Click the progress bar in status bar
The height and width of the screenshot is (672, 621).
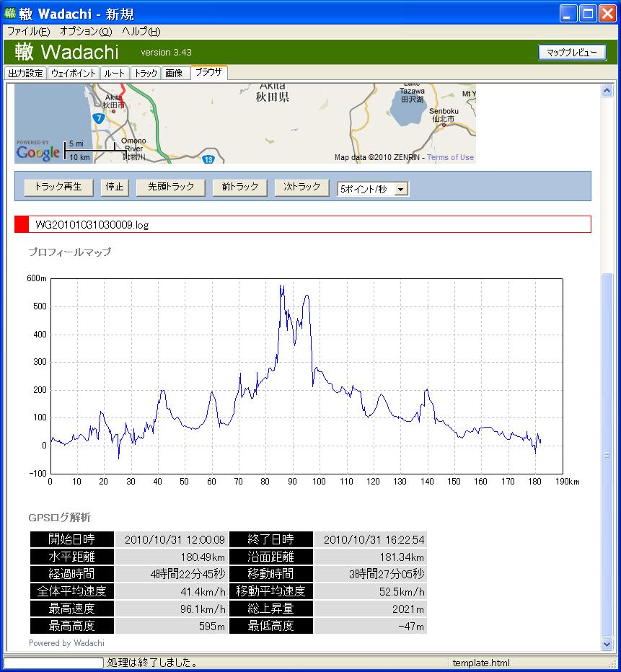[53, 663]
